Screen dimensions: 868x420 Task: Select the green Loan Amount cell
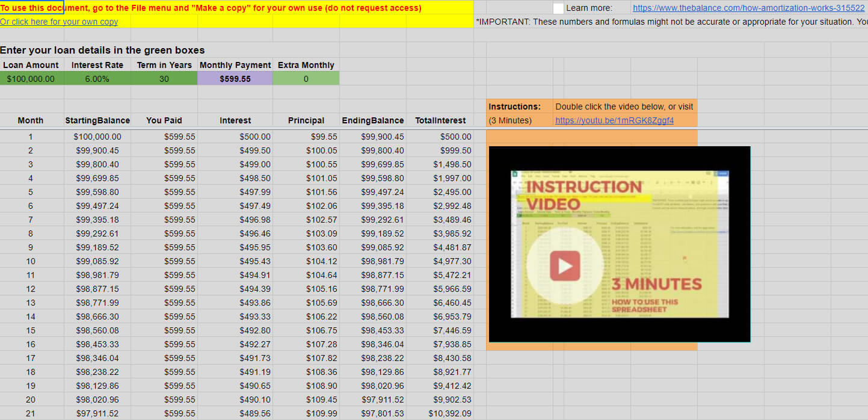(x=31, y=78)
